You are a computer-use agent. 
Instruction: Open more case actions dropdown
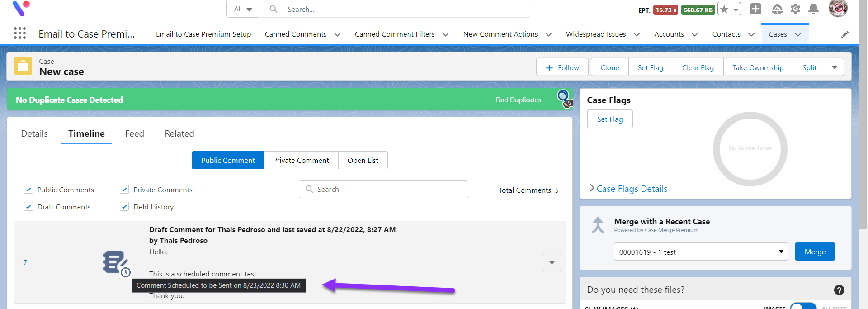[835, 67]
